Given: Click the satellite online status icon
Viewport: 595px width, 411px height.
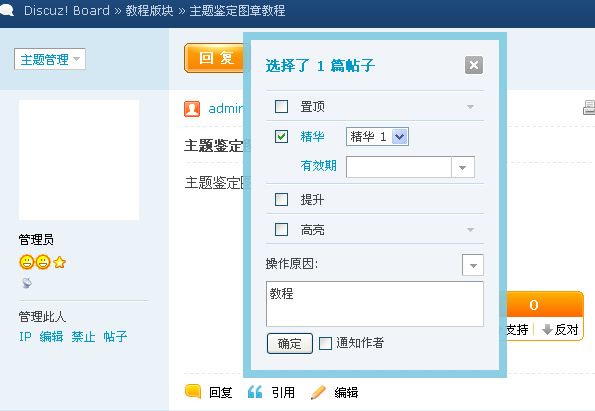Looking at the screenshot, I should (x=27, y=283).
